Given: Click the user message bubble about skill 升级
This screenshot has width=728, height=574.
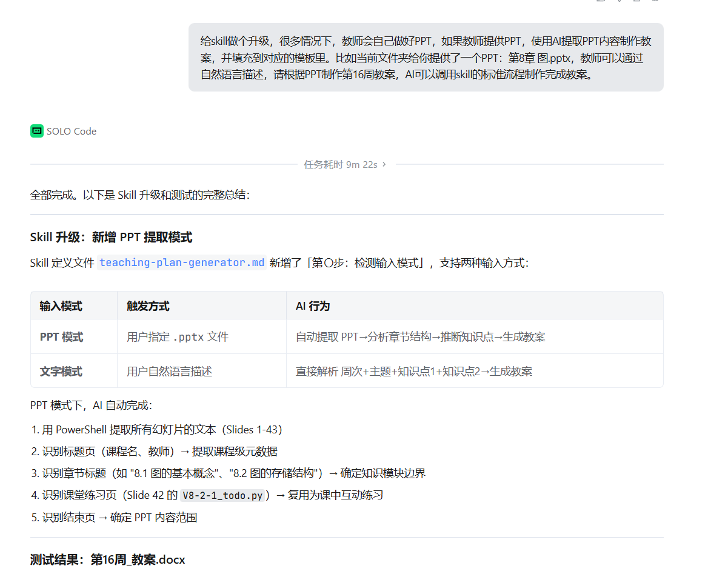Looking at the screenshot, I should click(x=426, y=58).
